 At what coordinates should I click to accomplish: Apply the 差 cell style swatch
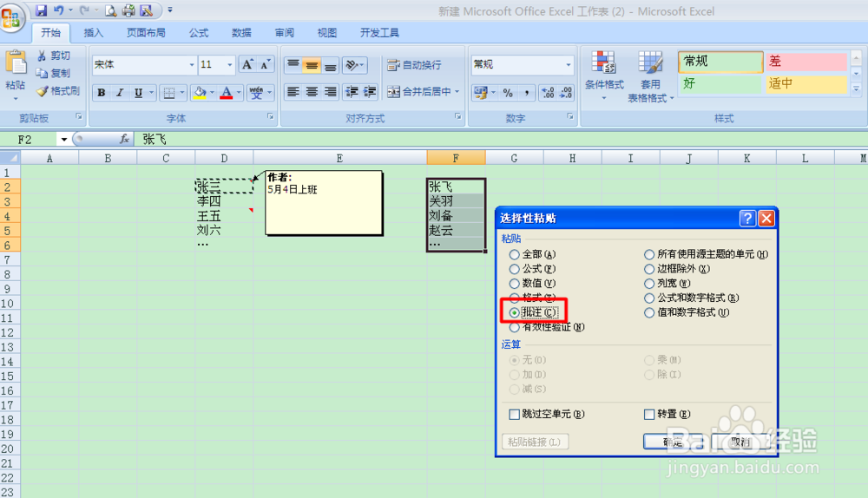tap(806, 62)
